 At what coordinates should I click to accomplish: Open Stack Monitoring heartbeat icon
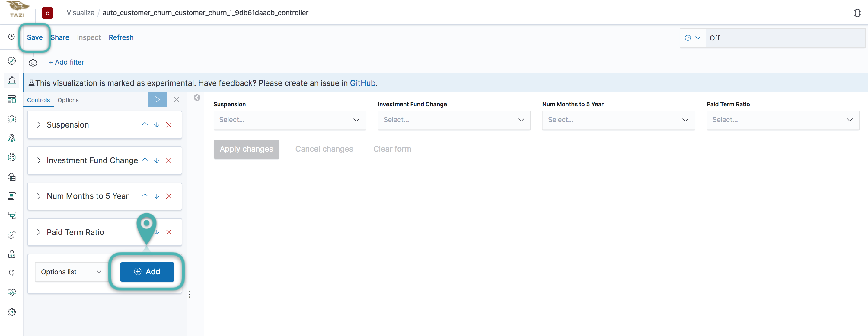[x=11, y=292]
